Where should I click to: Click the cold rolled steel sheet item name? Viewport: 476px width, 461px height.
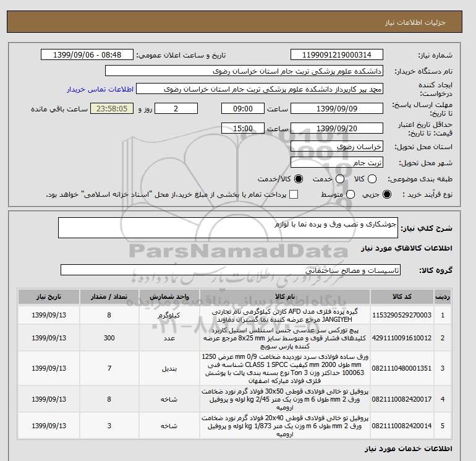tap(285, 368)
